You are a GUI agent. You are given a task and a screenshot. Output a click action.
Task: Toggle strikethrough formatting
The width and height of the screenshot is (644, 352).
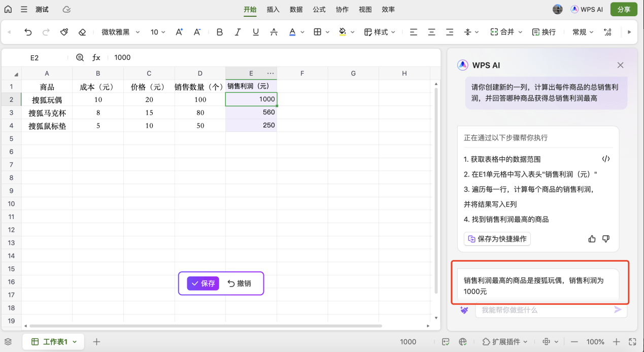(274, 32)
